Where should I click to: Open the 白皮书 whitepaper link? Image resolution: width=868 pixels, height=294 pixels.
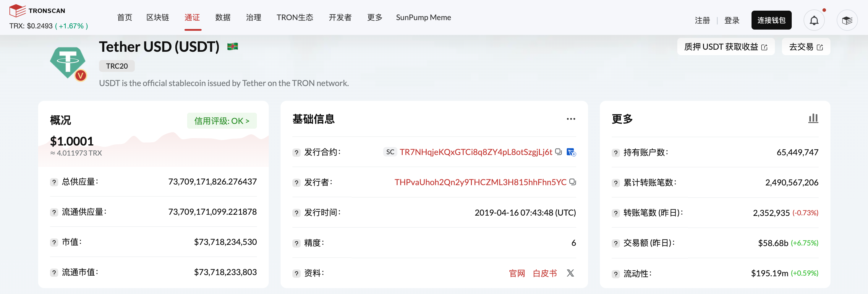point(545,273)
